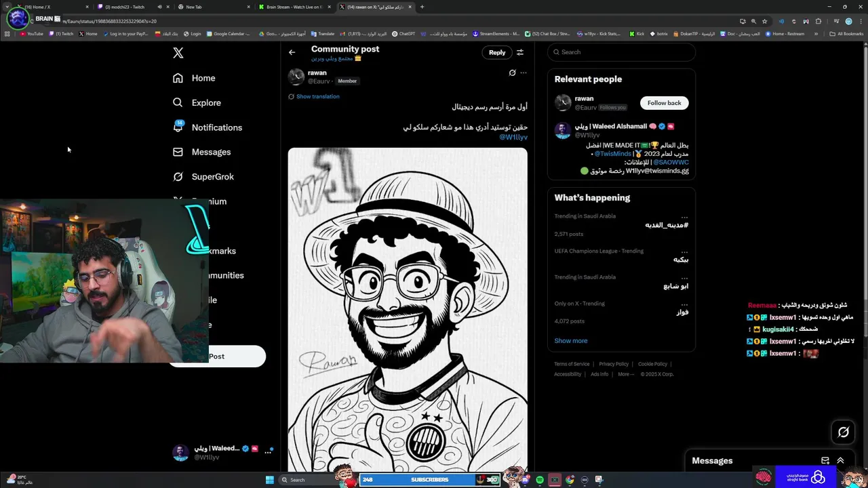Open Notifications with badge
Screen dimensions: 868x488
click(x=207, y=127)
